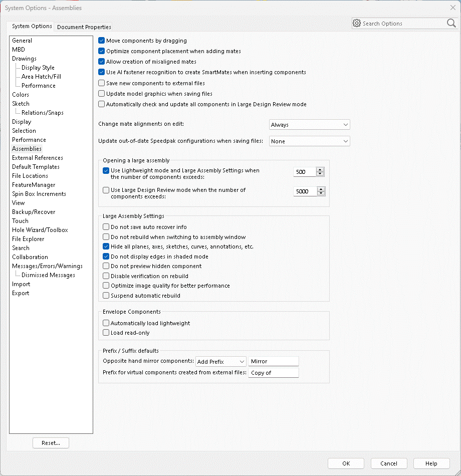Click the gear icon in Search Options
461x476 pixels.
(x=357, y=24)
